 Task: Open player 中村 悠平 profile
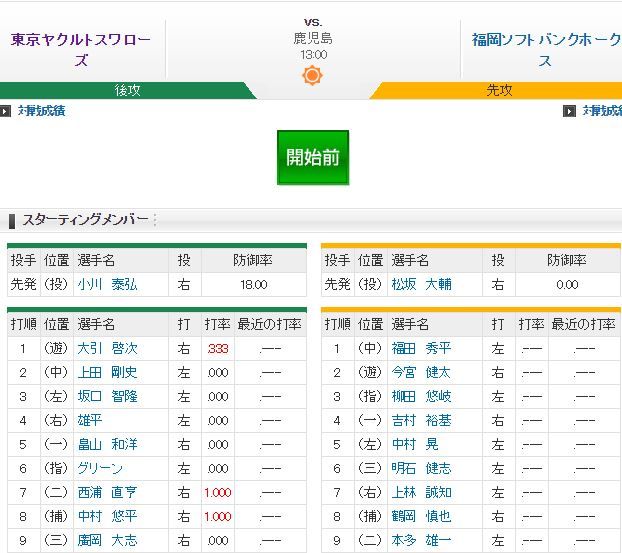(108, 516)
